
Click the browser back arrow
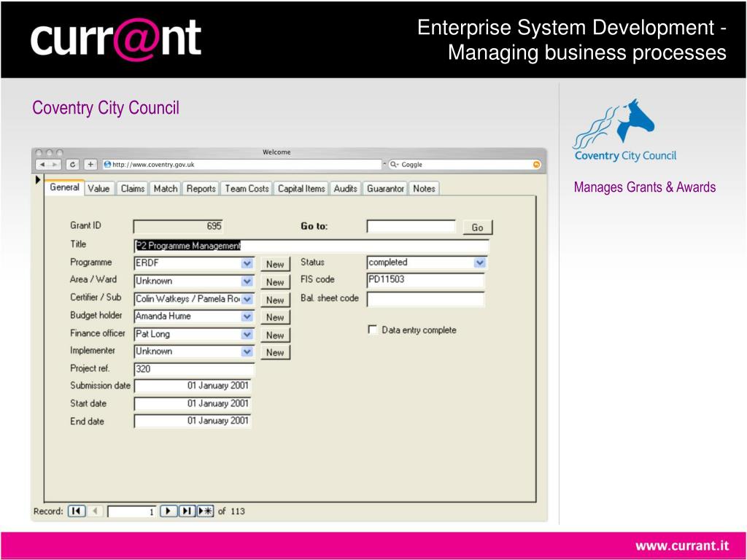(42, 164)
